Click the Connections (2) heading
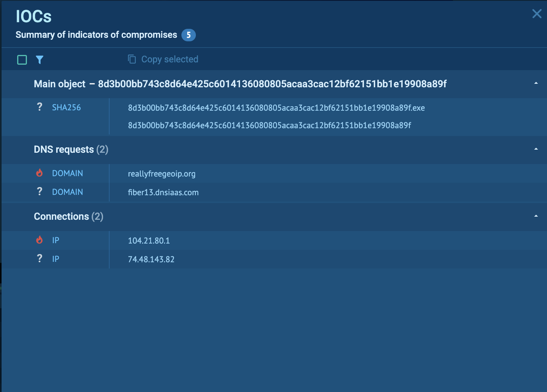Image resolution: width=547 pixels, height=392 pixels. [x=69, y=217]
